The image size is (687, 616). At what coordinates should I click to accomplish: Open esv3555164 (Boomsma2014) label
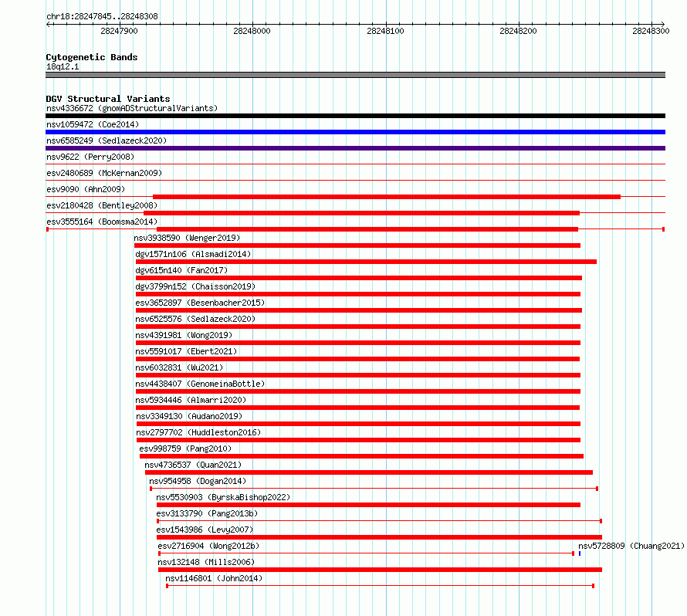click(102, 222)
